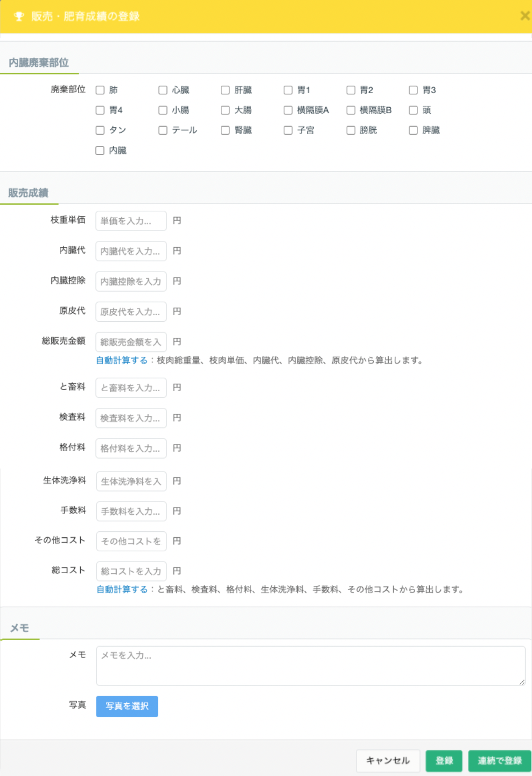Click the 販売成績 section heading
The height and width of the screenshot is (776, 532).
tap(29, 193)
